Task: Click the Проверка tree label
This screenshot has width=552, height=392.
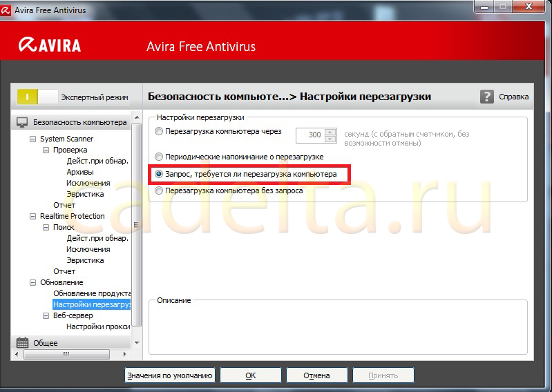Action: 70,150
